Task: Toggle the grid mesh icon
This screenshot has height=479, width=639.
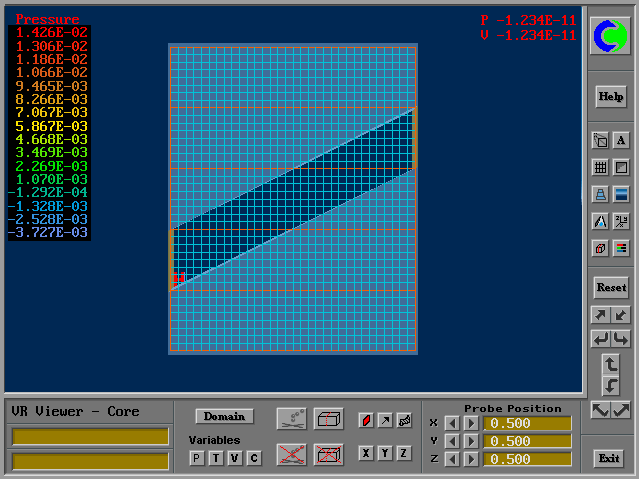Action: (600, 167)
